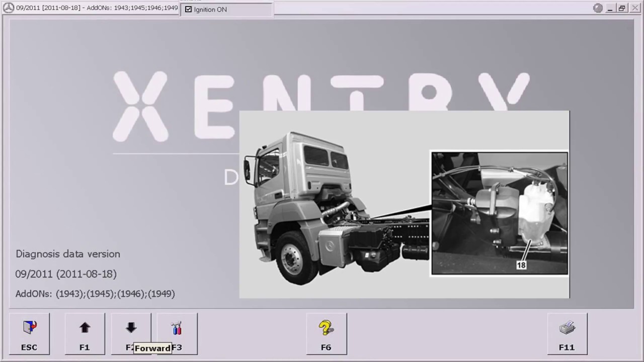The image size is (644, 362).
Task: Go back with F1 up arrow
Action: pyautogui.click(x=85, y=334)
